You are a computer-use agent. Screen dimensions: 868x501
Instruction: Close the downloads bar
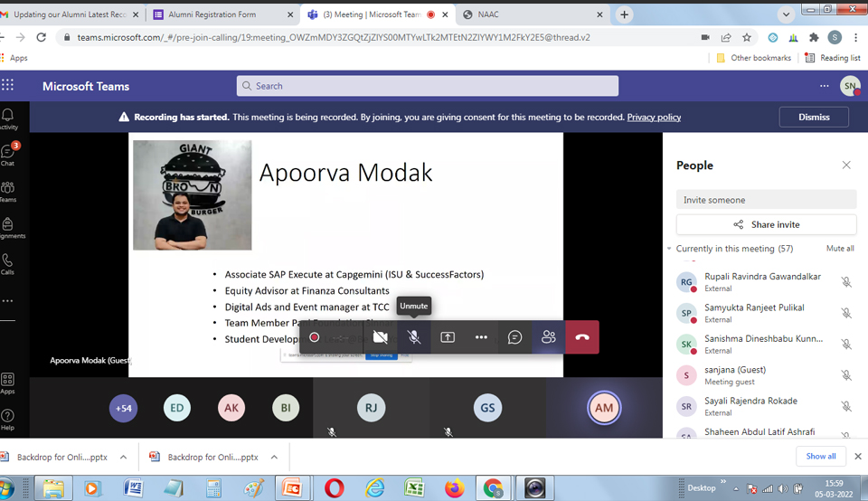point(858,456)
